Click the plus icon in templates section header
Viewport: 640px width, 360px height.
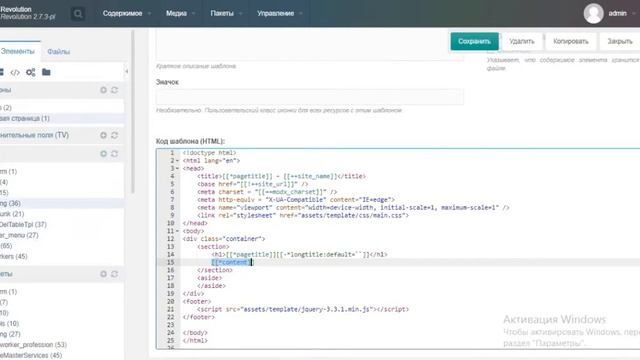(x=103, y=90)
